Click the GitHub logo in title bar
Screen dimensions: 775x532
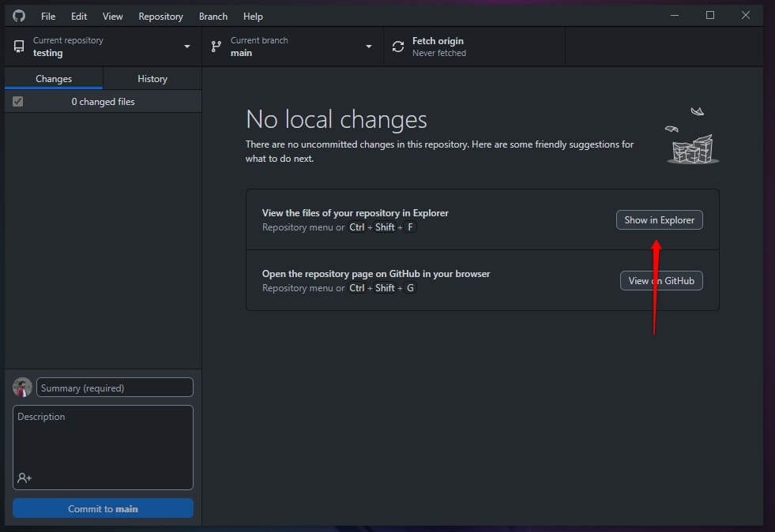(x=19, y=16)
